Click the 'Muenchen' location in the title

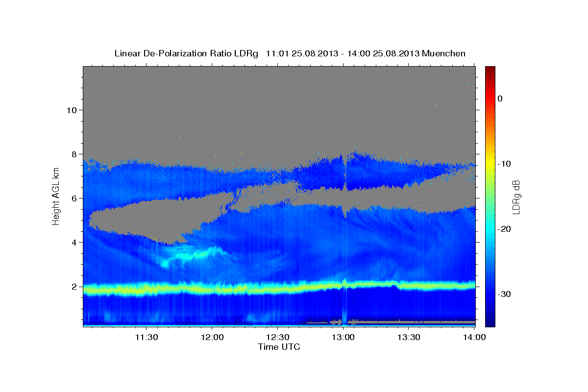[444, 53]
